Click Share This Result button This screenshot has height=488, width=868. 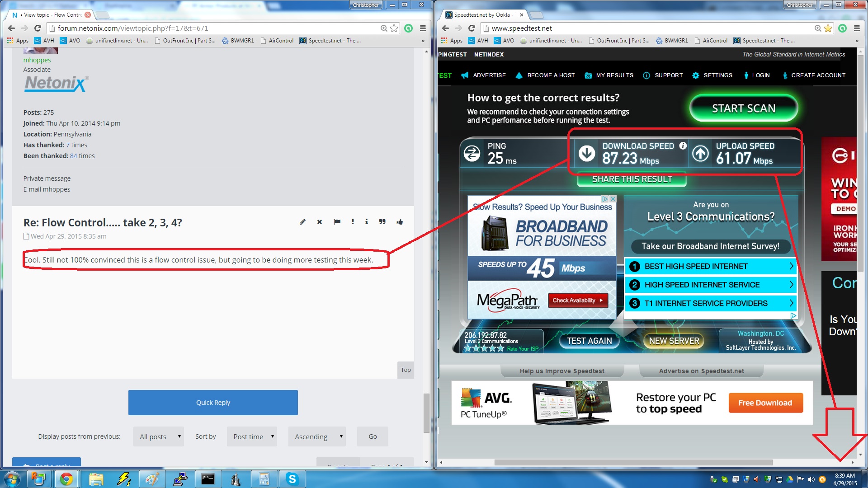click(x=632, y=179)
